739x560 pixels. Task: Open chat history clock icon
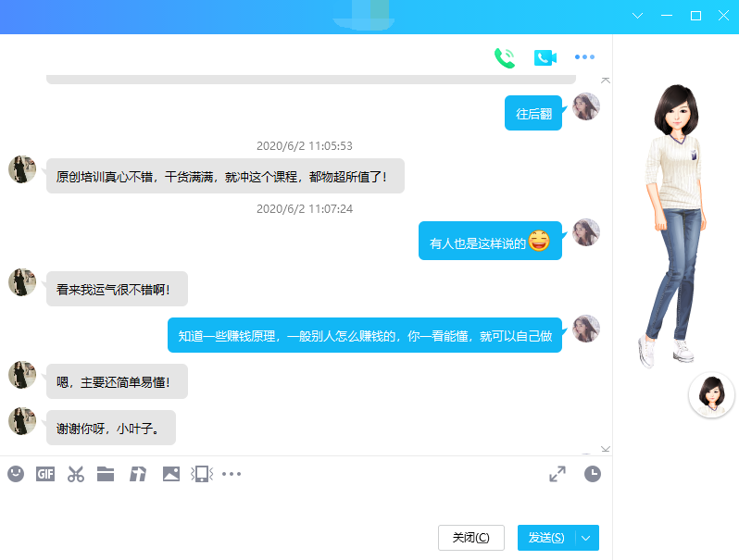point(592,474)
